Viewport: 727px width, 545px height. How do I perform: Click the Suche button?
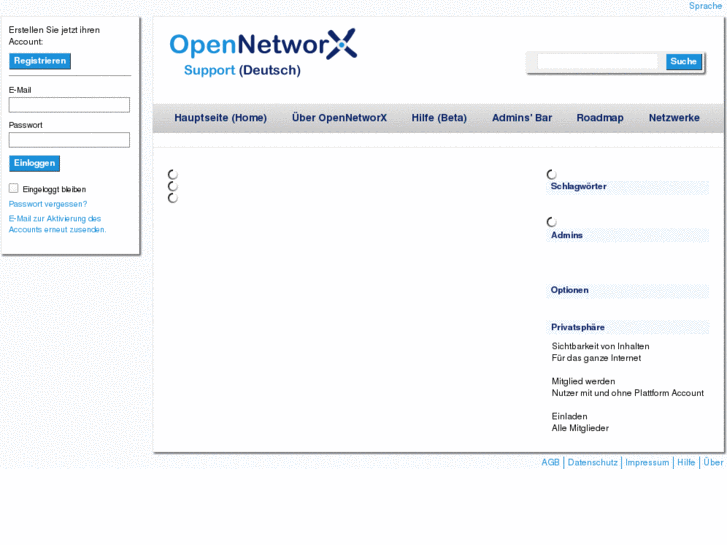pos(683,61)
